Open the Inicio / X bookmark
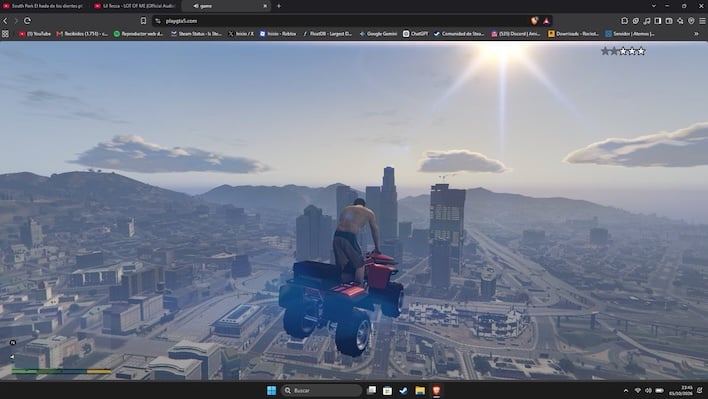The image size is (708, 399). [241, 34]
